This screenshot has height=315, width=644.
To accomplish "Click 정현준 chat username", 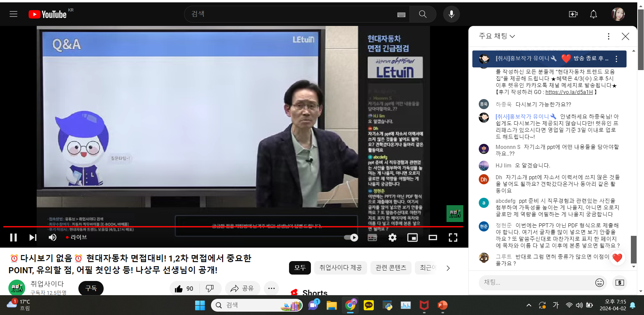I will pos(503,225).
